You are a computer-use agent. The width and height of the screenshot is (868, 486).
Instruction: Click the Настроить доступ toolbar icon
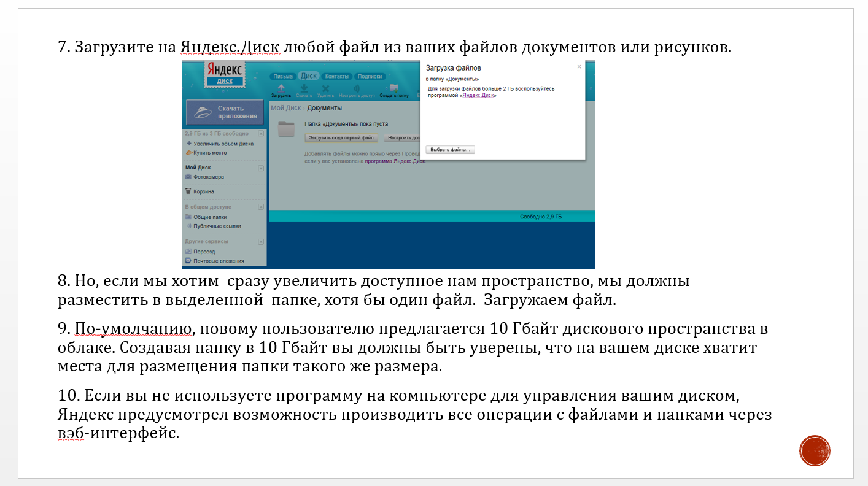357,91
